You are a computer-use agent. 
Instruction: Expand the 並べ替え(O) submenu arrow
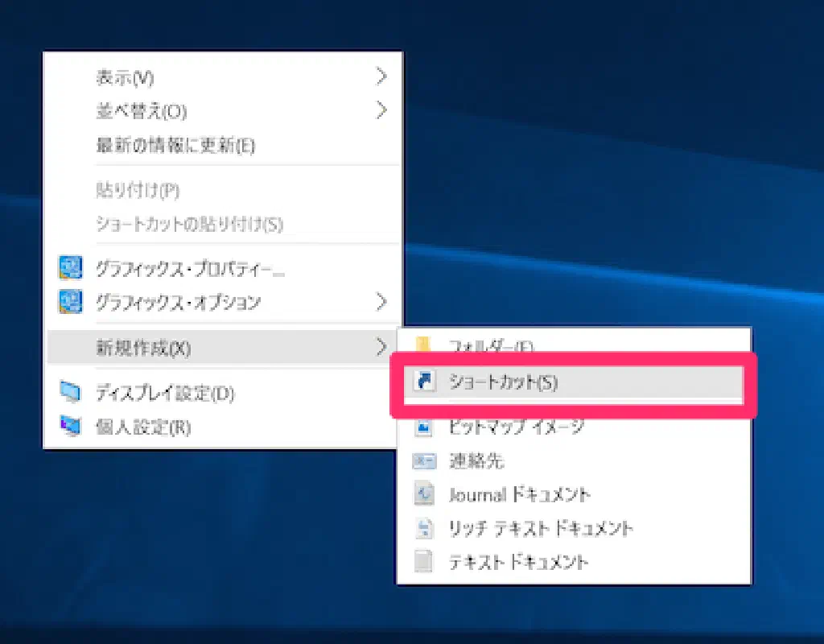pyautogui.click(x=381, y=111)
